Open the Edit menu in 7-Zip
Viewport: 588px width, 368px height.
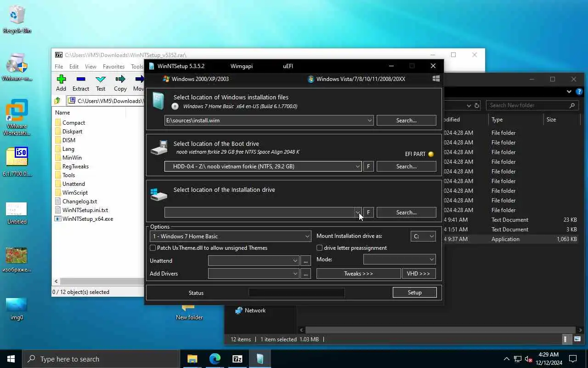point(74,67)
